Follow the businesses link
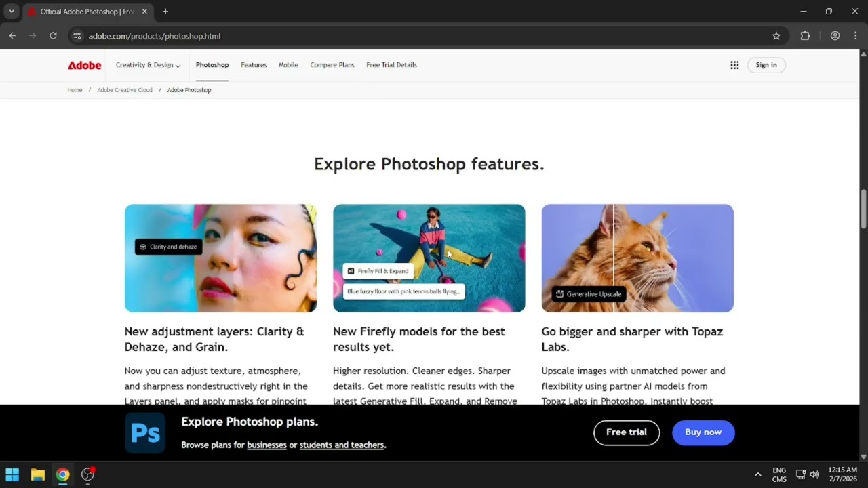This screenshot has height=488, width=868. (x=267, y=445)
